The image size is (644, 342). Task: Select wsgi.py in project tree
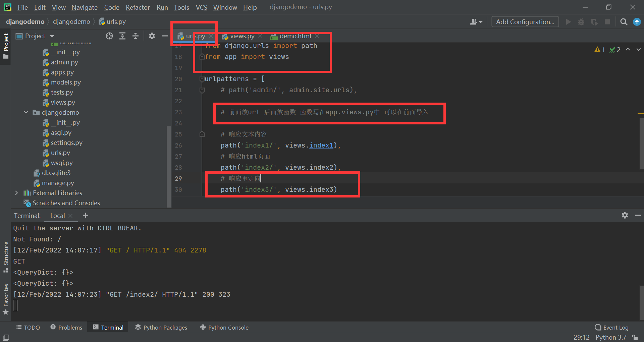61,163
